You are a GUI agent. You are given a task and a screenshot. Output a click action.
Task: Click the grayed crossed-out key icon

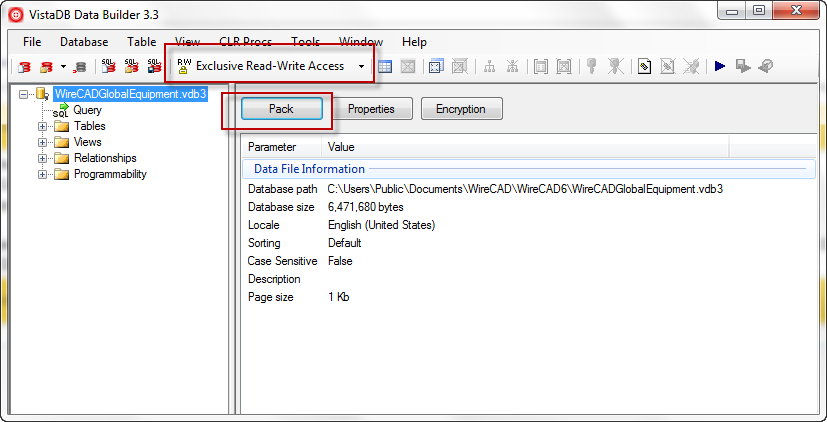pyautogui.click(x=615, y=66)
